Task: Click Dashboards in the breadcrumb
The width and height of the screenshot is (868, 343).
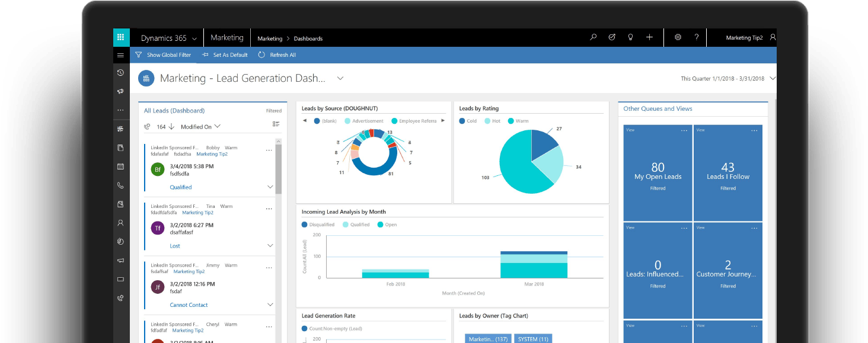Action: (308, 39)
